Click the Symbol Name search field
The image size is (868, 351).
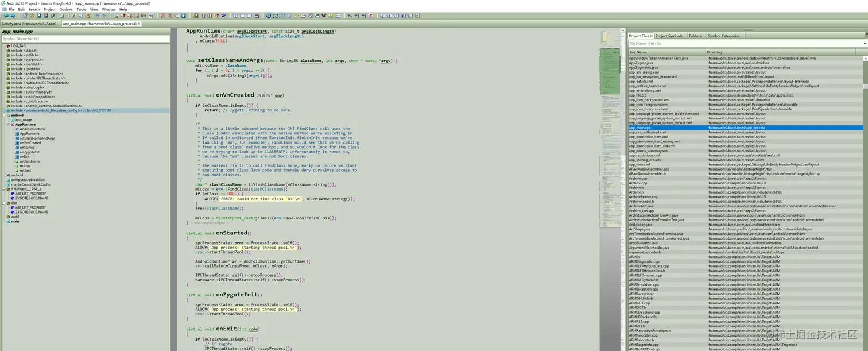tap(86, 38)
